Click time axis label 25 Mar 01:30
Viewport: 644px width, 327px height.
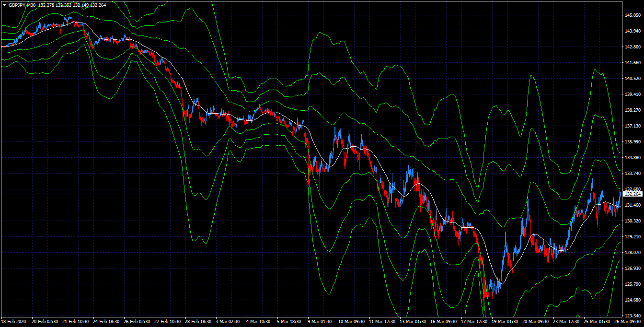pyautogui.click(x=597, y=322)
